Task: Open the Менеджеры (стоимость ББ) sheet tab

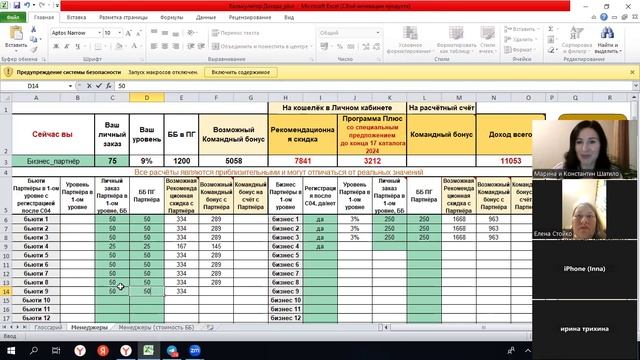Action: point(156,327)
